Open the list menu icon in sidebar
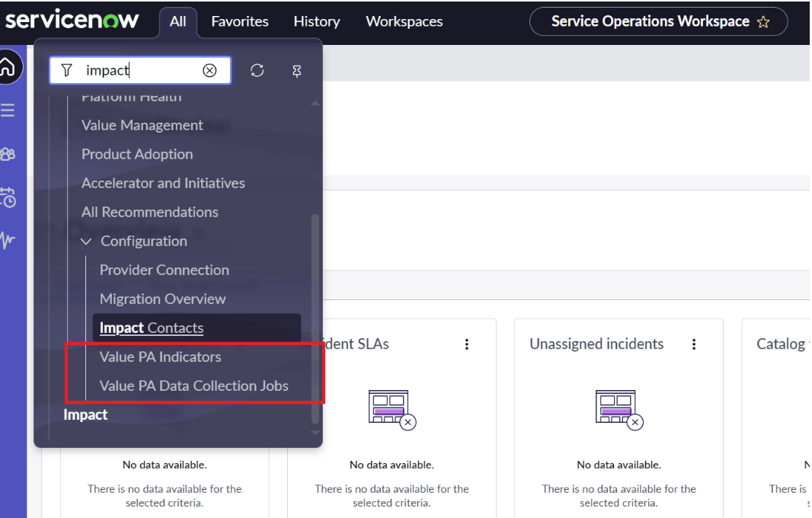 pyautogui.click(x=8, y=110)
